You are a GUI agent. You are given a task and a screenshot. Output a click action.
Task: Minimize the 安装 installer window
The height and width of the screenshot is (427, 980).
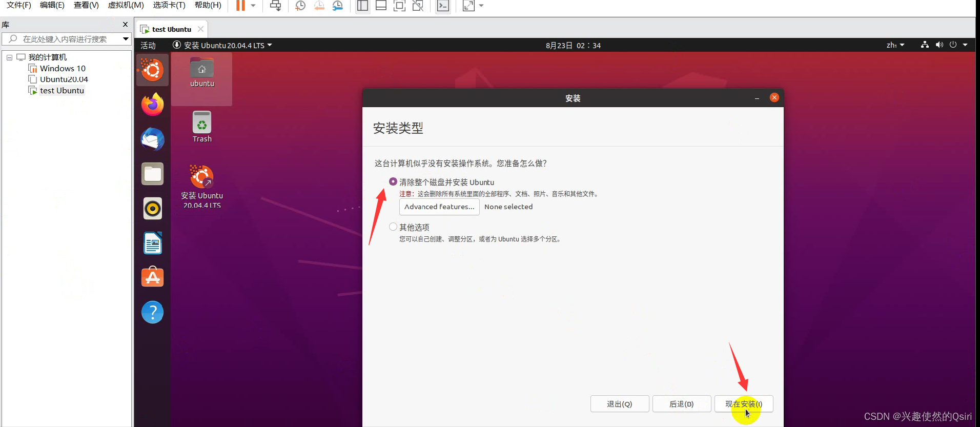(757, 98)
